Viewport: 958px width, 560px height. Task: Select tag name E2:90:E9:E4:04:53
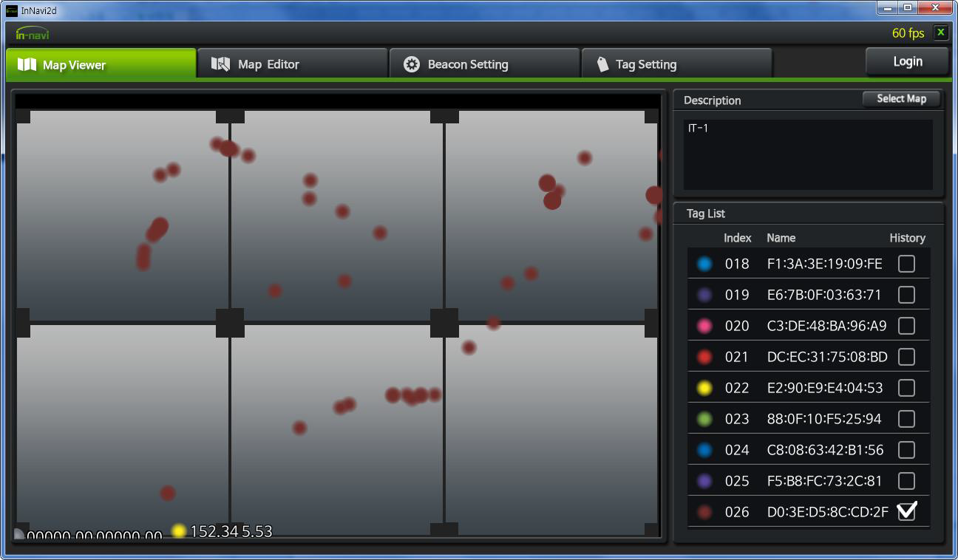click(x=825, y=388)
